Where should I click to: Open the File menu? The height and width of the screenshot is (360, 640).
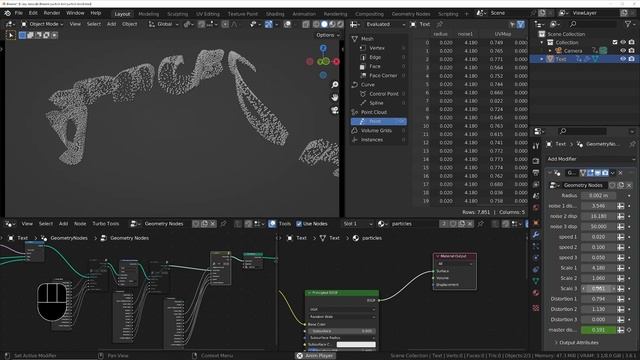[19, 13]
